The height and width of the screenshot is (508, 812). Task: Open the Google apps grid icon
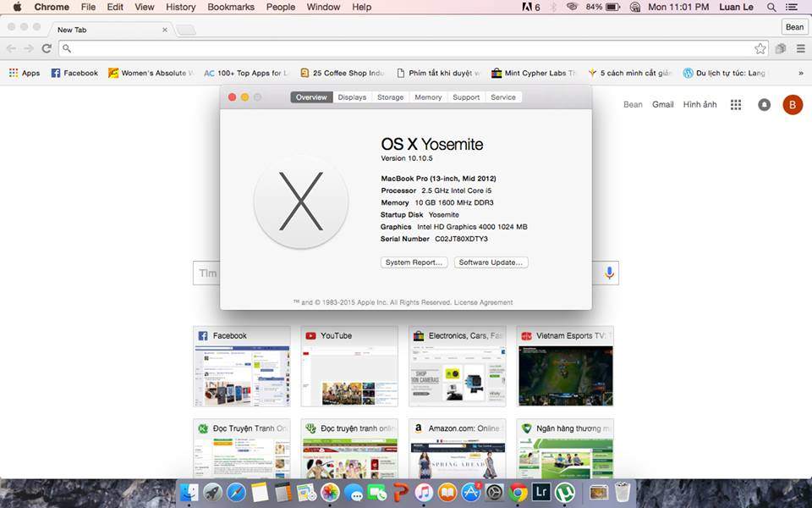click(736, 105)
